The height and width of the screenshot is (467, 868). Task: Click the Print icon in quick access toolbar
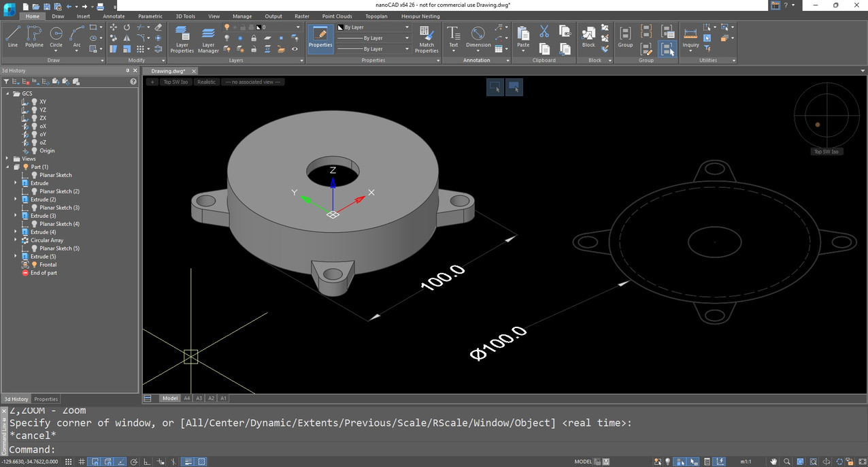[100, 6]
